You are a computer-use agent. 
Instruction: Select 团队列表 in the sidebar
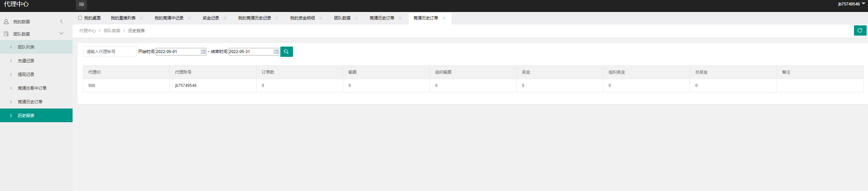26,47
